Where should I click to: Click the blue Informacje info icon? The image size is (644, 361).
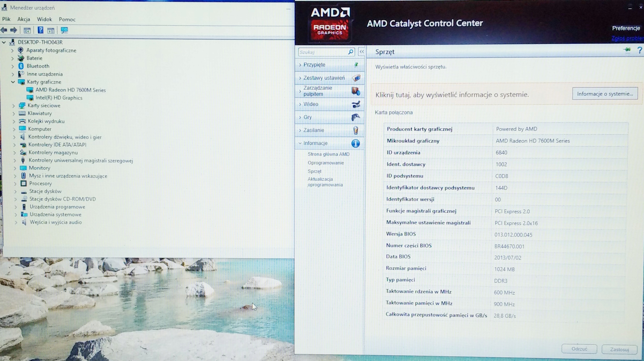[356, 143]
